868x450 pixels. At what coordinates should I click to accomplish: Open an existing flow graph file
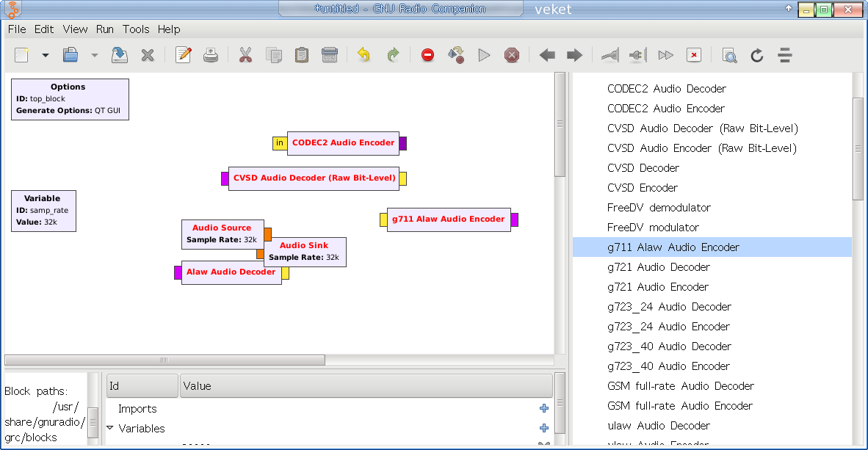[x=70, y=55]
